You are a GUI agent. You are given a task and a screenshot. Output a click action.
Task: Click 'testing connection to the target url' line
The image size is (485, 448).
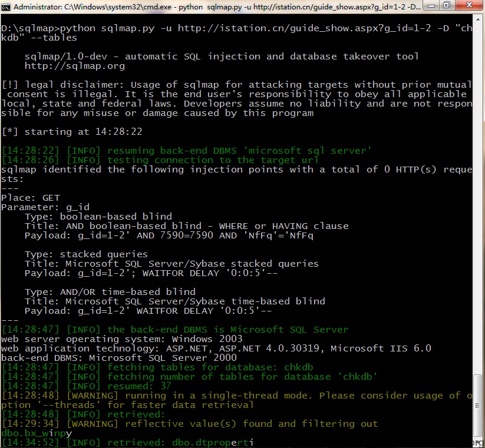click(x=160, y=160)
